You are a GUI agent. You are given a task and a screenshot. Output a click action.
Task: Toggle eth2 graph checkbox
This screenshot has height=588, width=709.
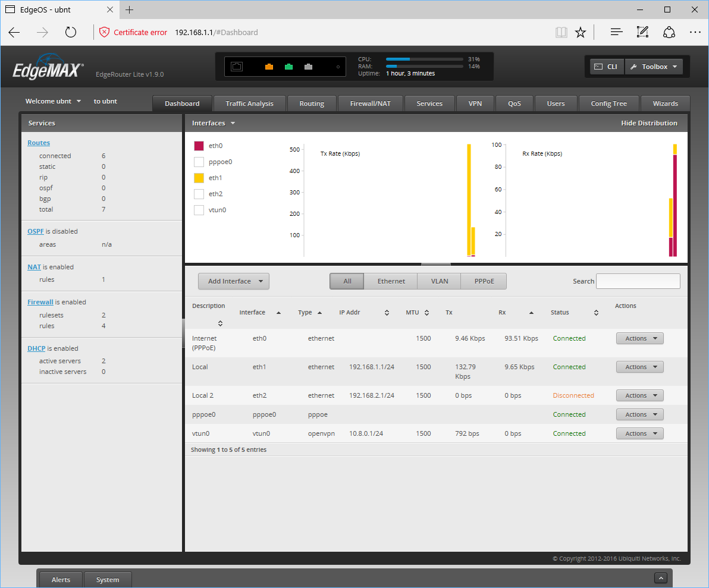[199, 194]
